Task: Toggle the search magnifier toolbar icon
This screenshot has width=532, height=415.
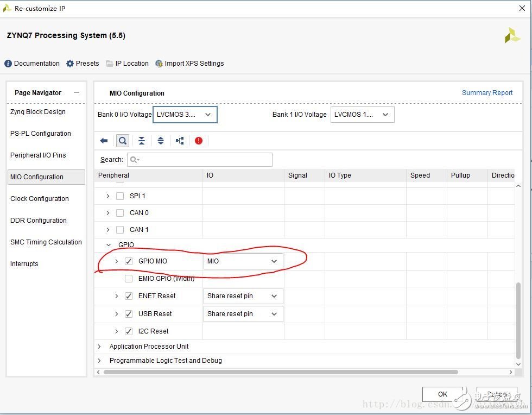Action: click(123, 141)
